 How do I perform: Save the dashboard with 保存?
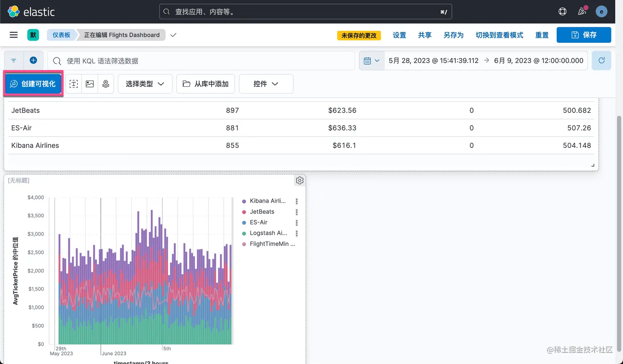tap(584, 35)
